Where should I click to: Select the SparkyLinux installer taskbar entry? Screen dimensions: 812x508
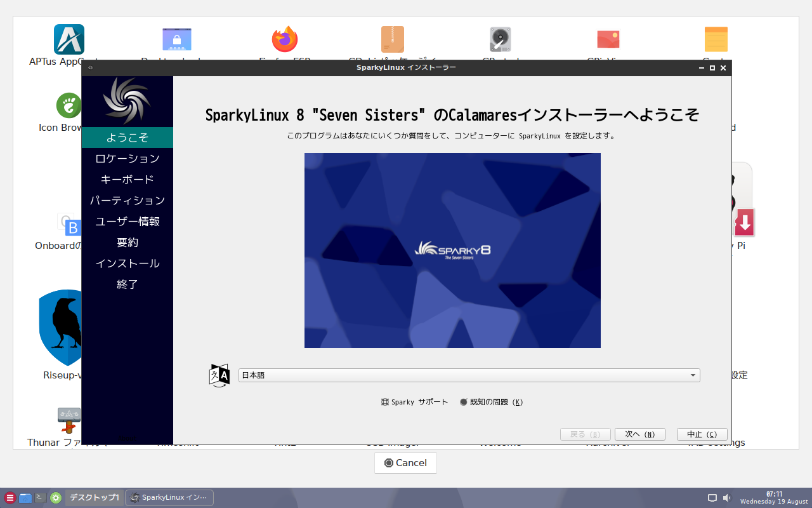click(169, 498)
